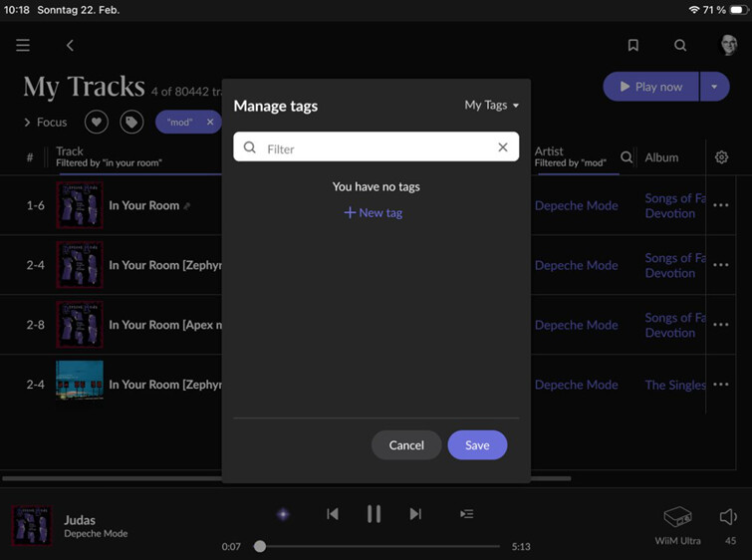The height and width of the screenshot is (560, 752).
Task: Open the user profile avatar
Action: 730,45
